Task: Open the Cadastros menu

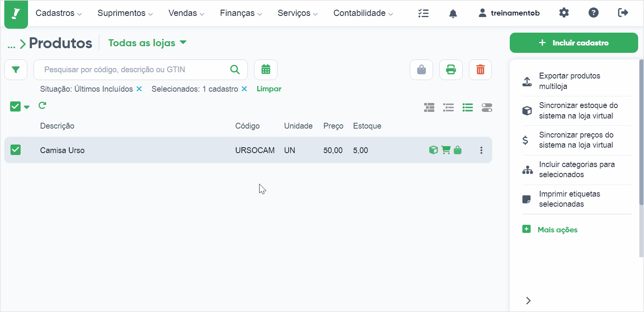Action: 59,13
